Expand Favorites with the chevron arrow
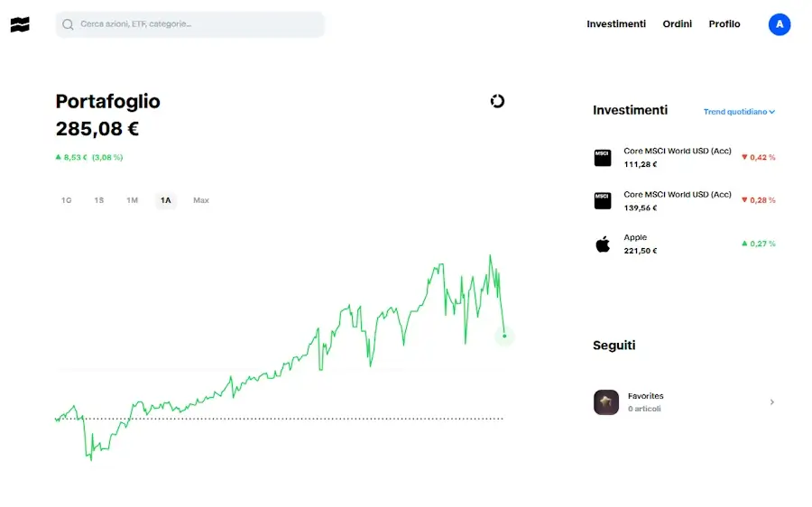The height and width of the screenshot is (507, 812). [772, 402]
